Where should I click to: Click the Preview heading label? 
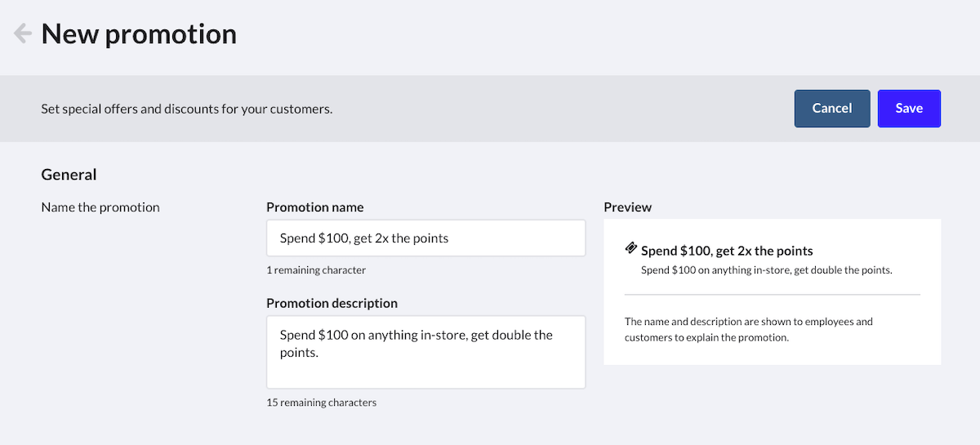(627, 207)
